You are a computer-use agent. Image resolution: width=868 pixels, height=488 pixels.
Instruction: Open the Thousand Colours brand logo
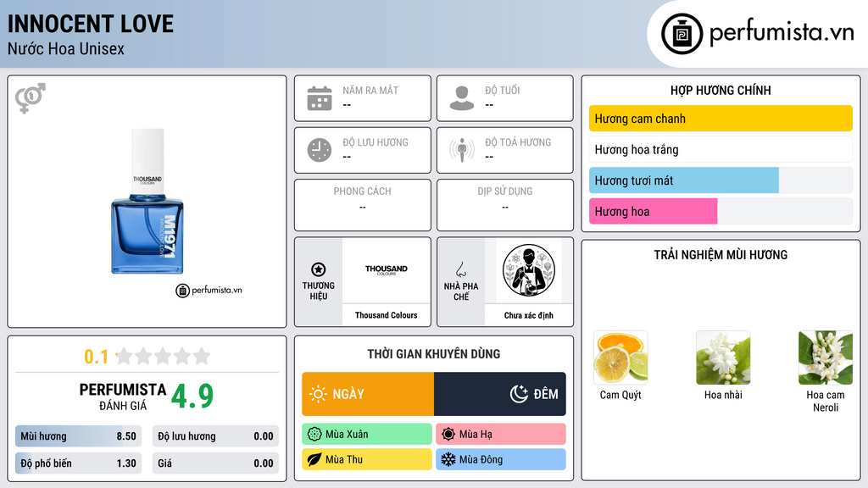coord(387,269)
